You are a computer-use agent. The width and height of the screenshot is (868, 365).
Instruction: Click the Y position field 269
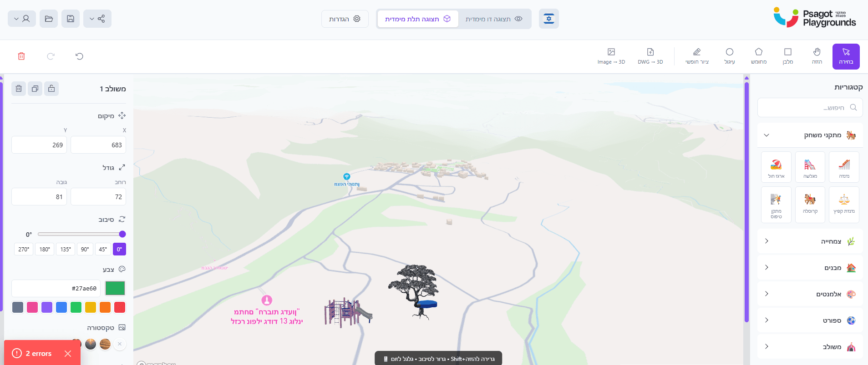click(x=39, y=145)
